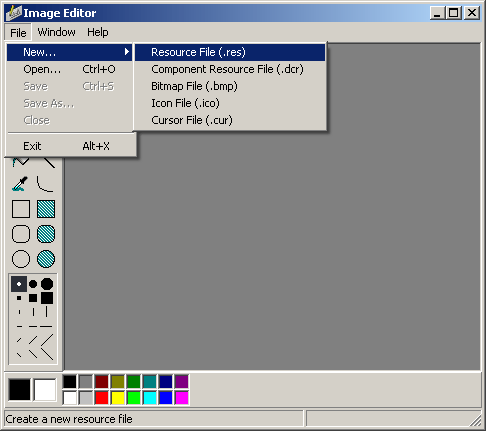Choose Open... from the File menu
Viewport: 486px width, 431px height.
[70, 69]
